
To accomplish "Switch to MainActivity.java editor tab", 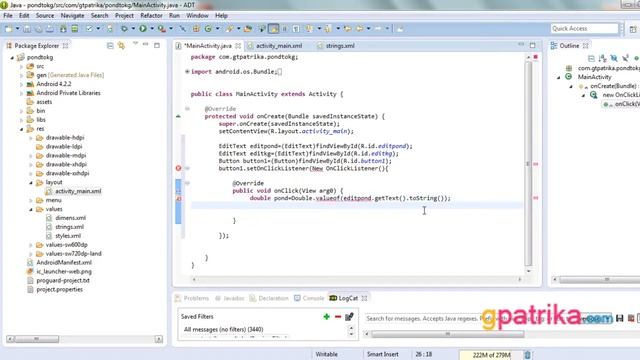I will point(207,46).
